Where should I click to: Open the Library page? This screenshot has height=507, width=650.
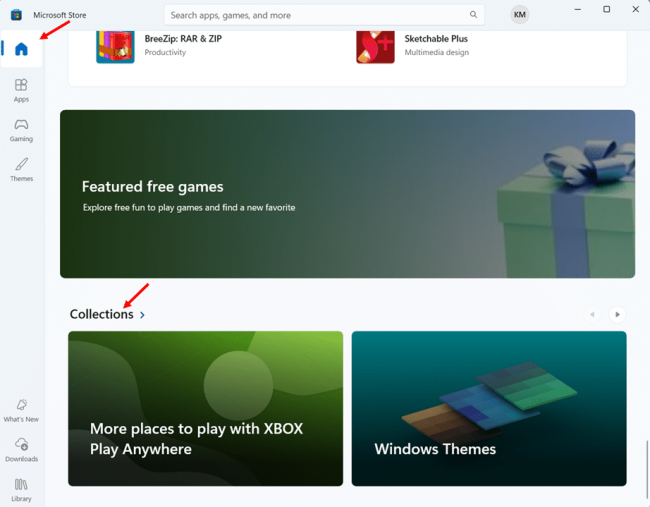tap(21, 490)
